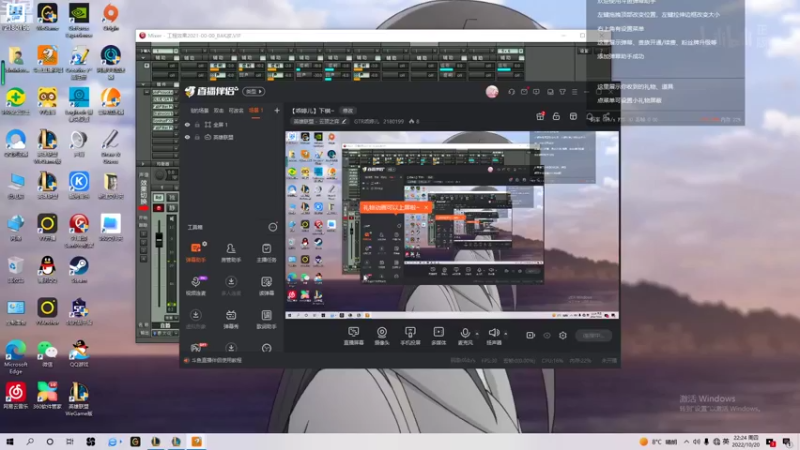Open the 虚拟形象 tool
Image resolution: width=800 pixels, height=450 pixels.
(195, 319)
